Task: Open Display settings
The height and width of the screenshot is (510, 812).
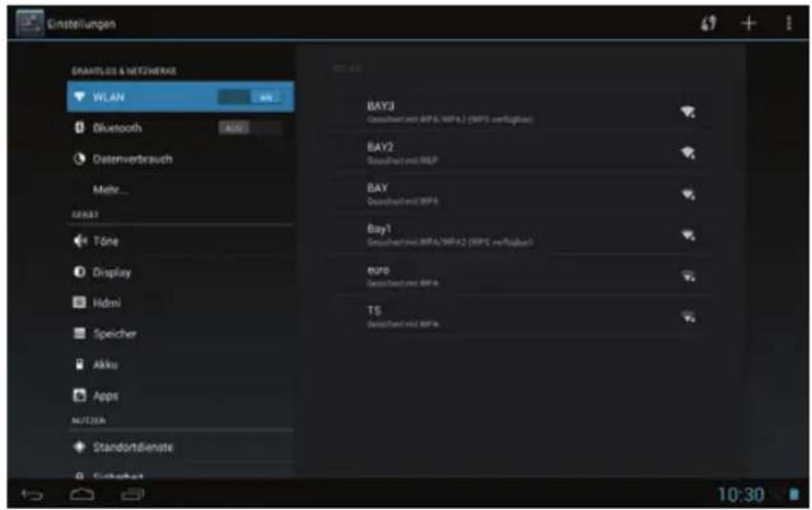Action: (x=180, y=272)
